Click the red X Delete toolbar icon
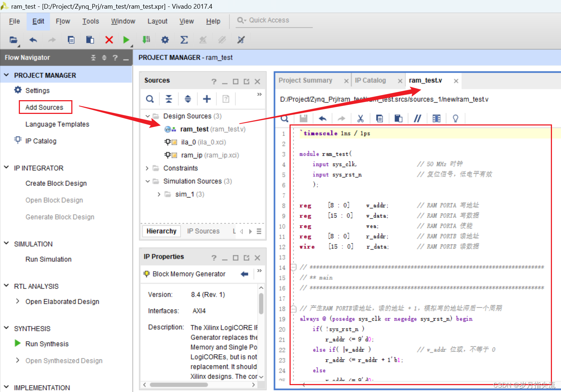 (109, 40)
